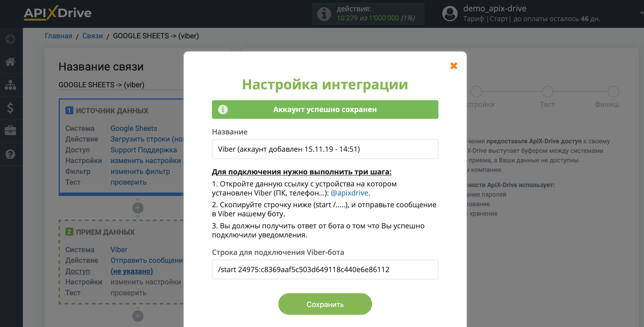Image resolution: width=644 pixels, height=327 pixels.
Task: Open the question mark help icon
Action: point(10,154)
